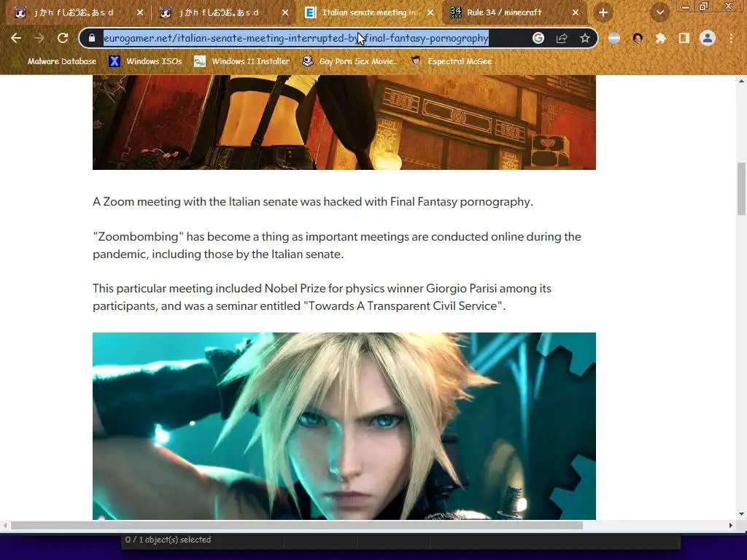Click the top article header image
Viewport: 747px width, 560px height.
[344, 122]
